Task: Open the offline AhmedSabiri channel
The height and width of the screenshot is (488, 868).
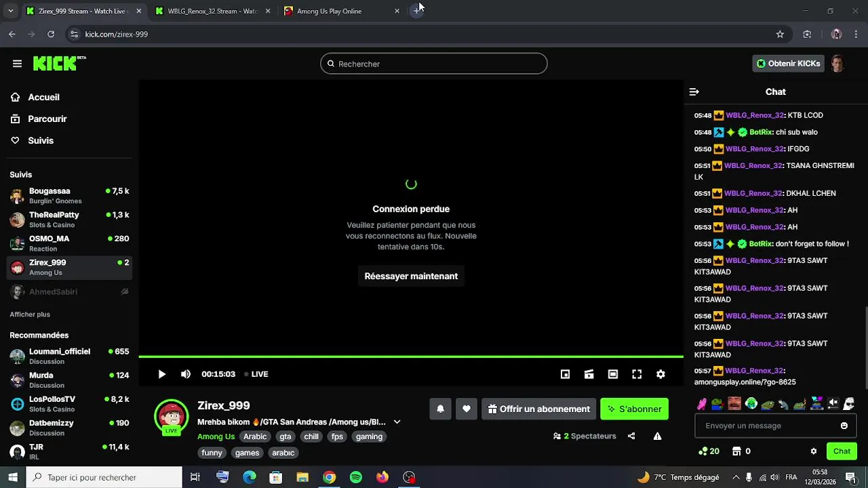Action: click(69, 291)
